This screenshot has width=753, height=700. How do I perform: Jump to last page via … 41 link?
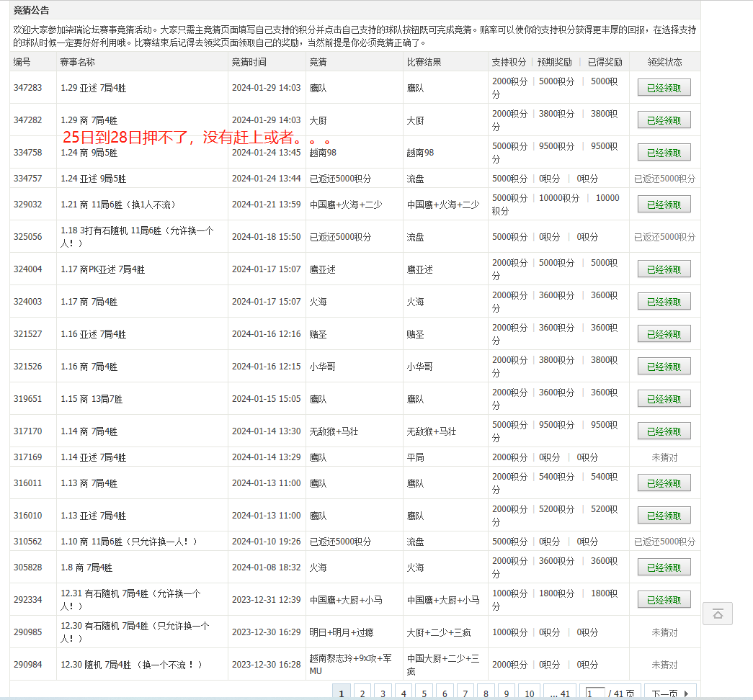point(559,693)
